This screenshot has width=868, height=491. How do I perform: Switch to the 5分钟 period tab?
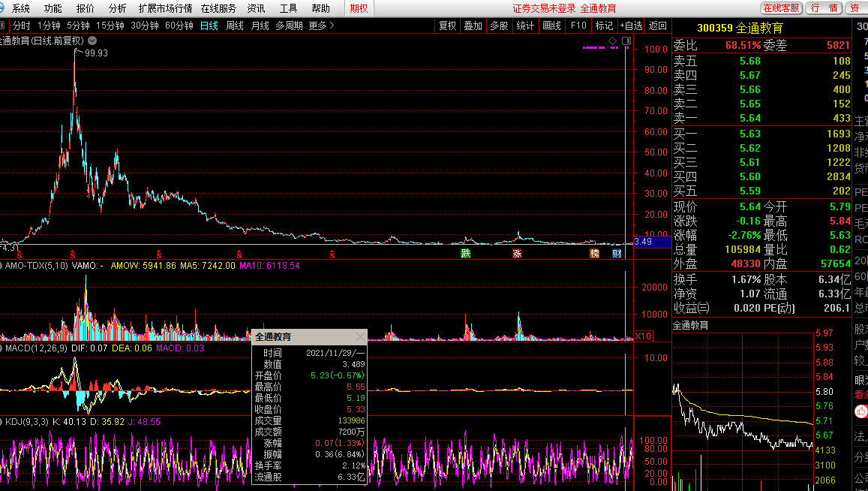pyautogui.click(x=78, y=26)
